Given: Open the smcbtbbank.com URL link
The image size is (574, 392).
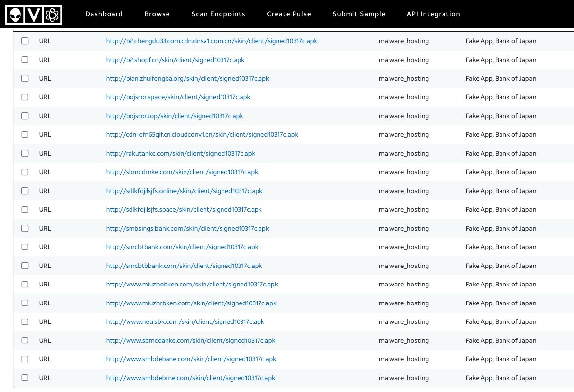Looking at the screenshot, I should tap(184, 266).
